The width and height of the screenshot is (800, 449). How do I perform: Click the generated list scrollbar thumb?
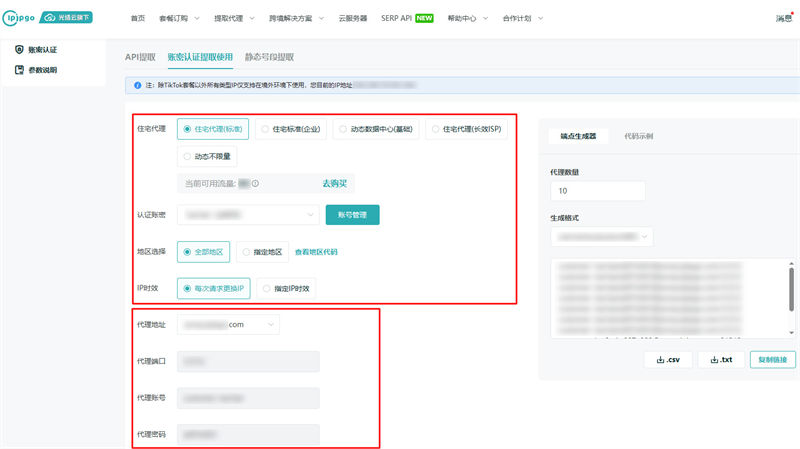[x=791, y=289]
